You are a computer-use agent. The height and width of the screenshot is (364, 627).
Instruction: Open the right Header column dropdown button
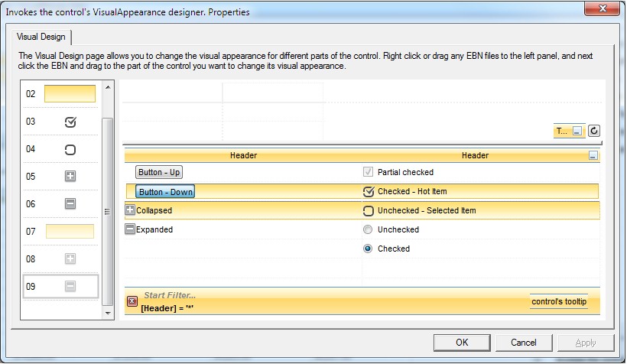click(x=593, y=155)
